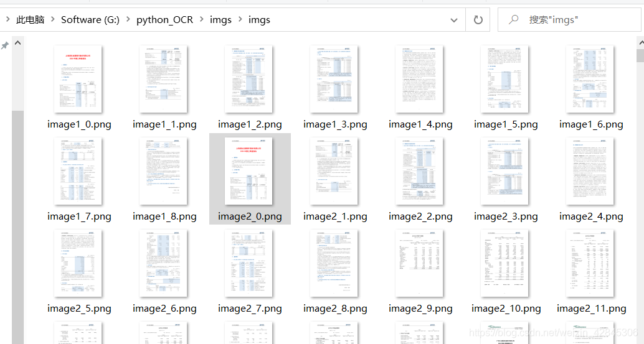Image resolution: width=644 pixels, height=344 pixels.
Task: Select image1_4.png thumbnail
Action: (x=419, y=79)
